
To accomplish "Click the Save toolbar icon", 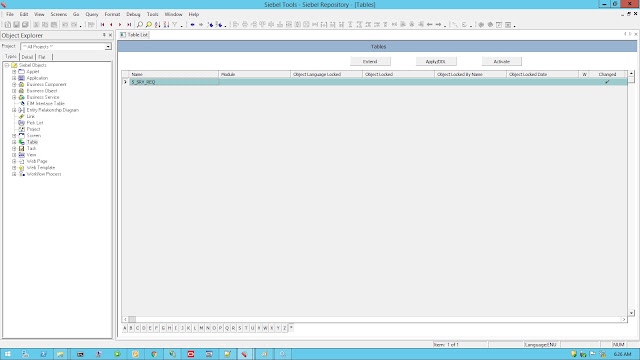I will (x=16, y=25).
